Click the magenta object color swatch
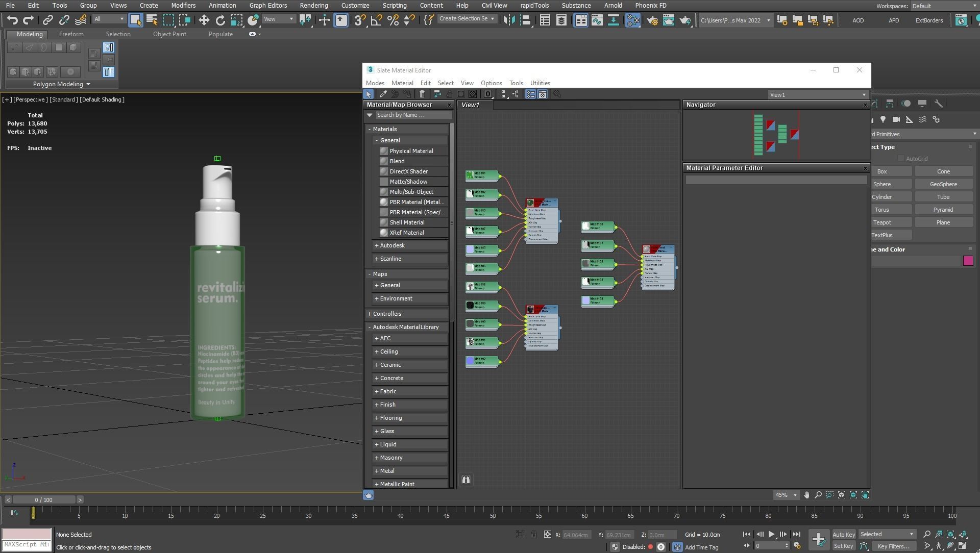Screen dimensions: 980x553 968,261
